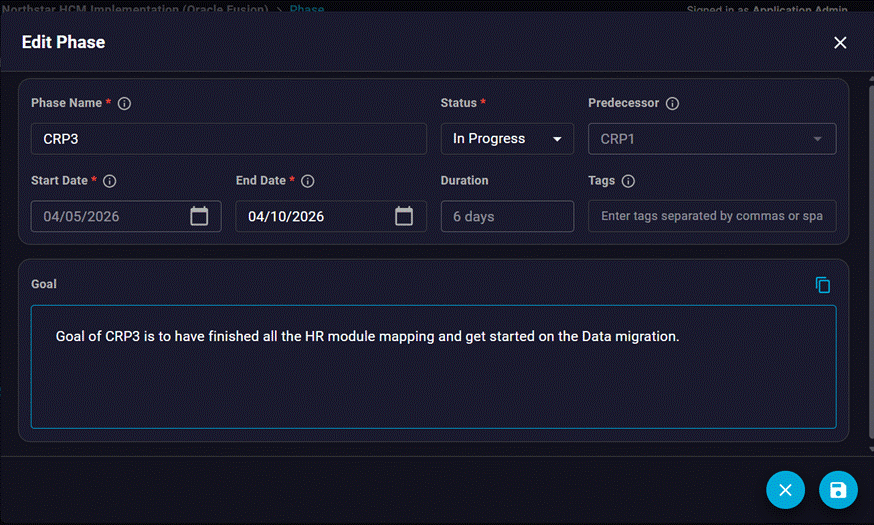
Task: Show info tooltip for Start Date
Action: tap(110, 181)
